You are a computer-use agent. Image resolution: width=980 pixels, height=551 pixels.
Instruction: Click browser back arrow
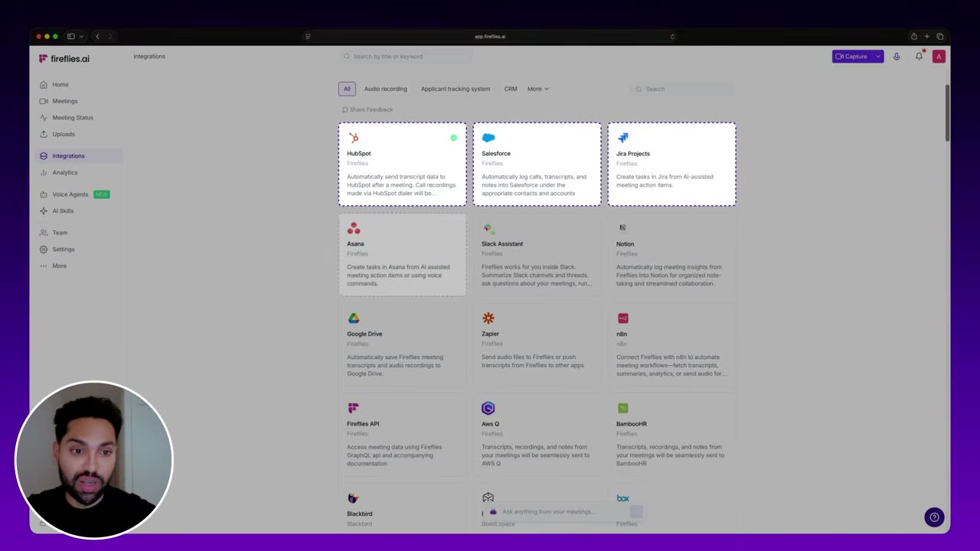pyautogui.click(x=97, y=37)
